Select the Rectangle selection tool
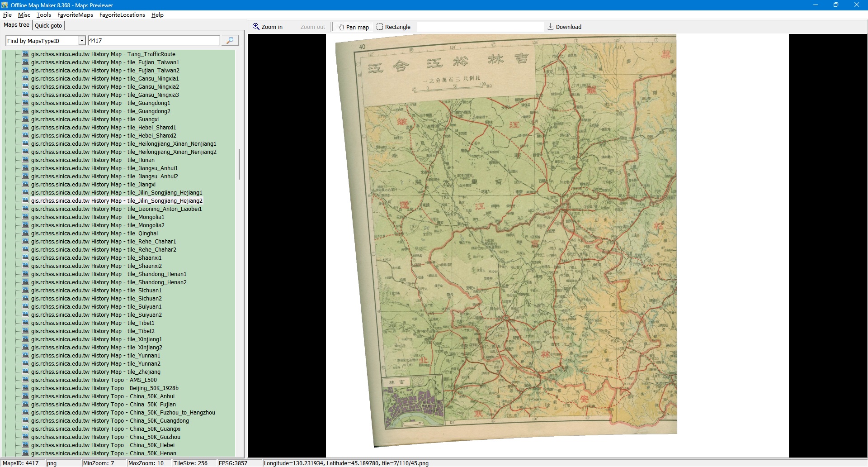The width and height of the screenshot is (868, 467). [x=393, y=27]
